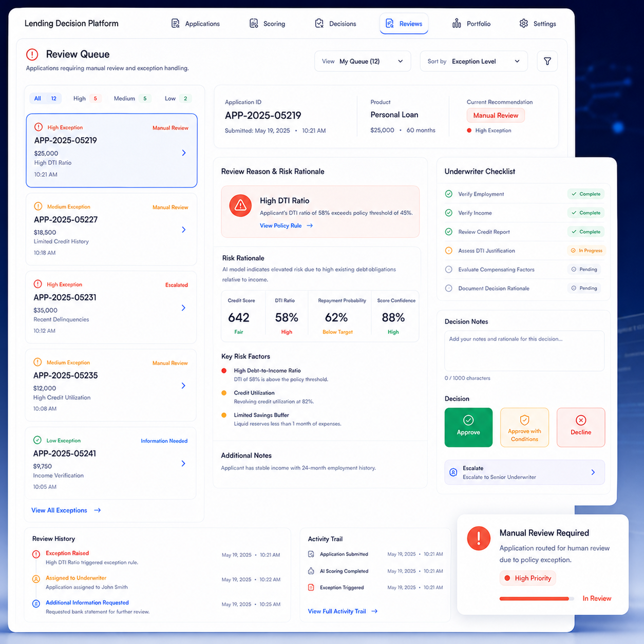Screen dimensions: 644x644
Task: Open the Sort by Exception Level dropdown
Action: coord(473,61)
